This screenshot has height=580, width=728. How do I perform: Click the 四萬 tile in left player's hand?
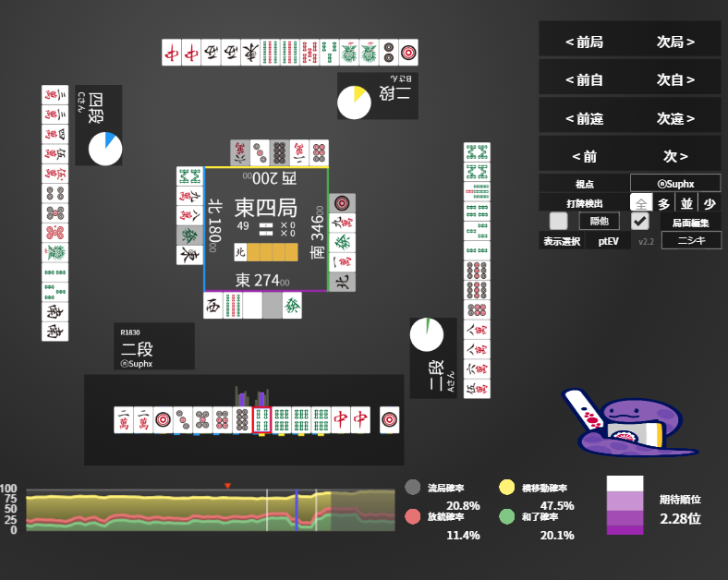pyautogui.click(x=55, y=134)
